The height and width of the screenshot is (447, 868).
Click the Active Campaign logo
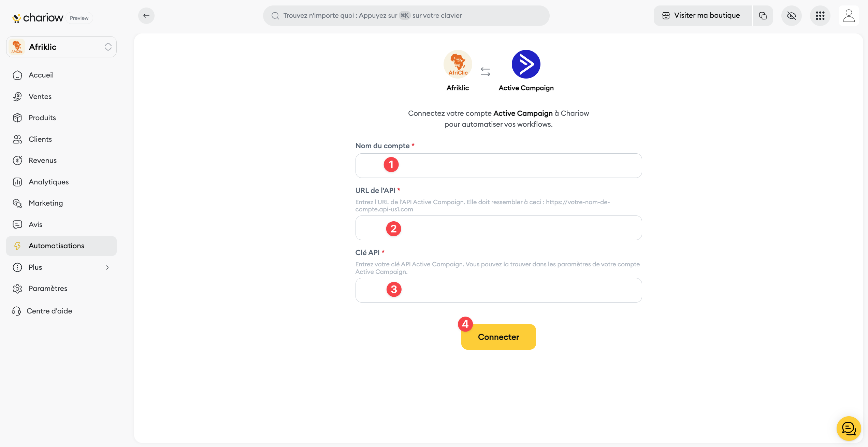click(x=526, y=64)
